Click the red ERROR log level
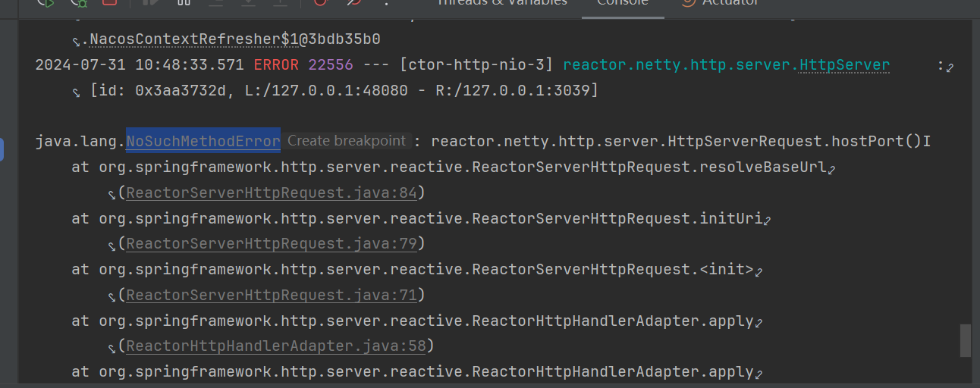980x388 pixels. (276, 65)
